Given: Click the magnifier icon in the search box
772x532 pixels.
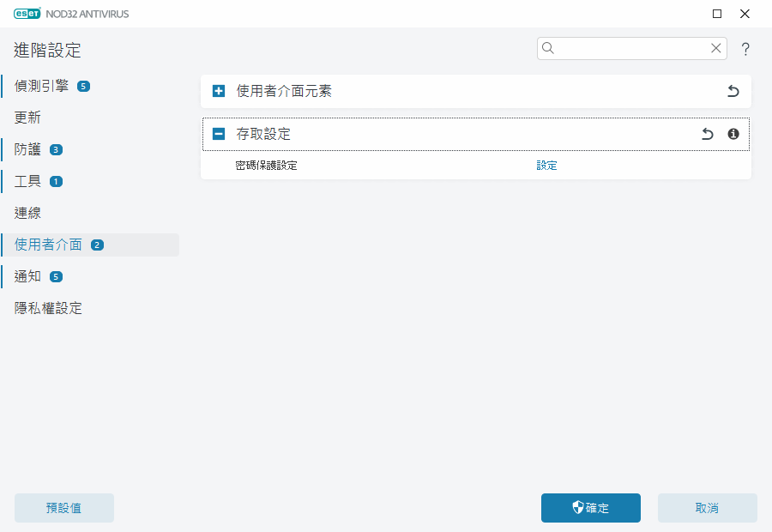Looking at the screenshot, I should (x=548, y=48).
